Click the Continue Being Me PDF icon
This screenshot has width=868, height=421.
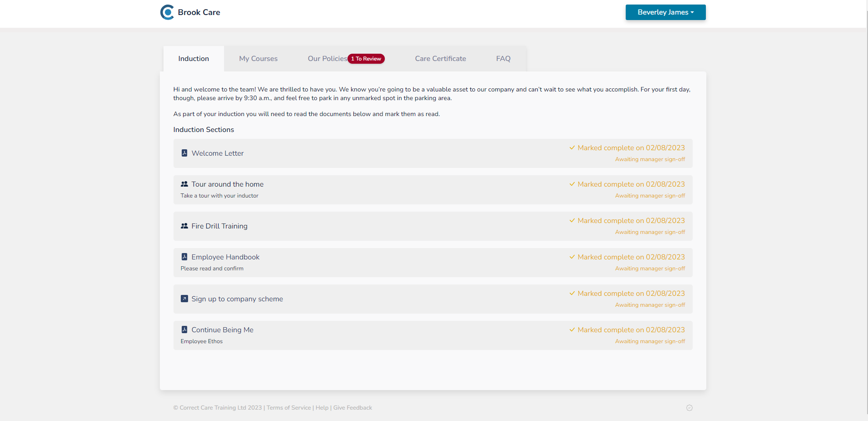(184, 330)
